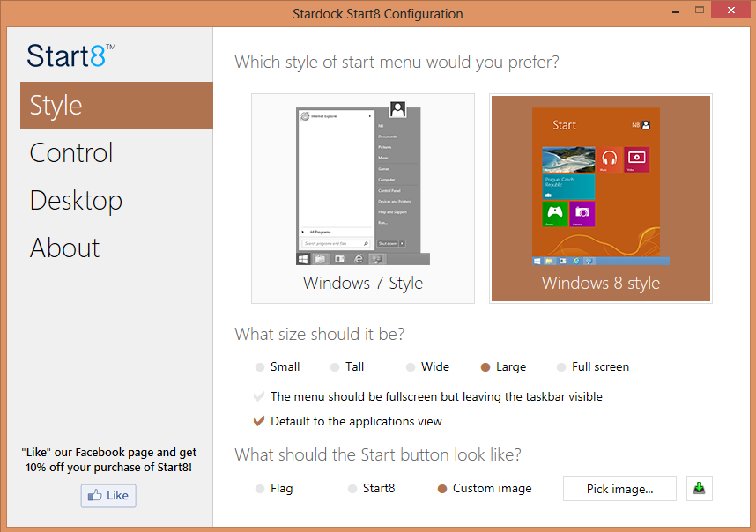The image size is (756, 532).
Task: Enable the fullscreen menu with taskbar visible checkbox
Action: coord(260,396)
